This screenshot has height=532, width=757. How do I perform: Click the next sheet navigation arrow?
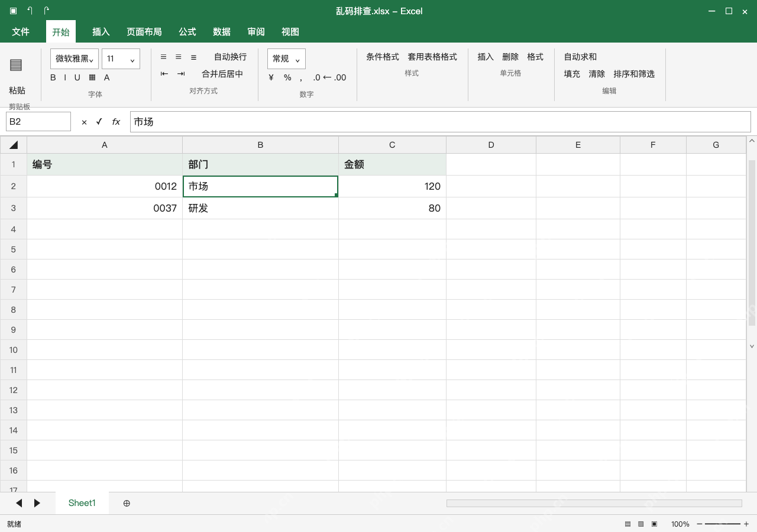(37, 503)
